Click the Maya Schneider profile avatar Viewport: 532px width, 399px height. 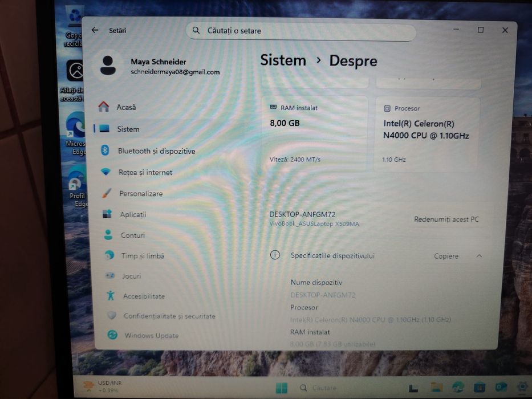(108, 66)
